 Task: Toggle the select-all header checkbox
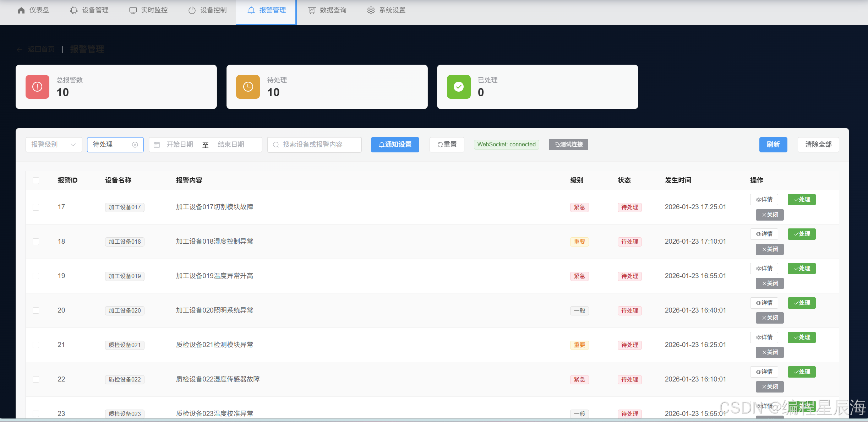(36, 180)
